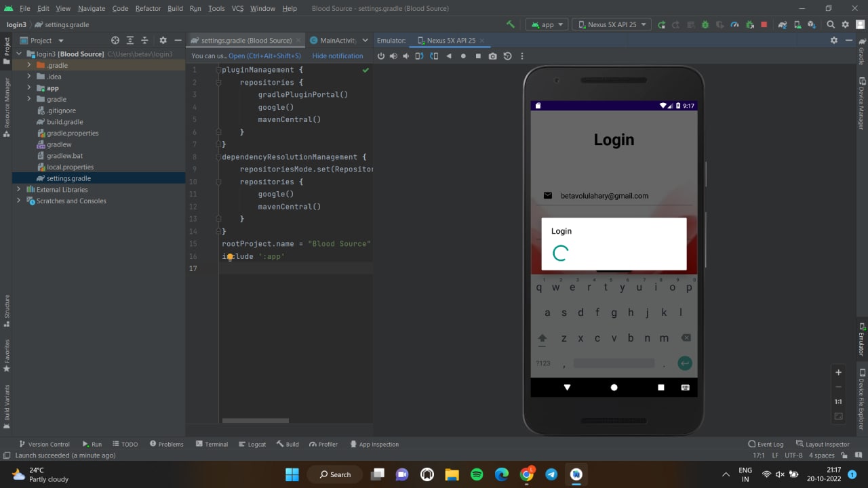
Task: Select build.gradle file in tree
Action: 64,122
